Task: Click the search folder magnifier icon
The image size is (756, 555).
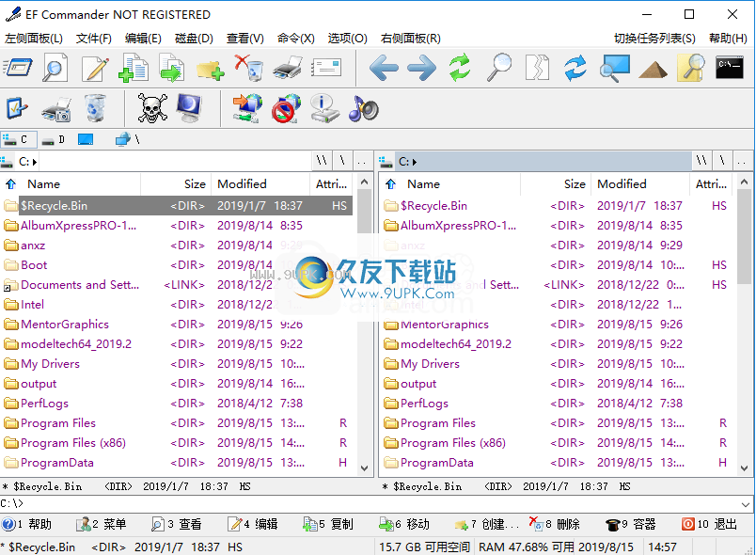Action: tap(691, 68)
